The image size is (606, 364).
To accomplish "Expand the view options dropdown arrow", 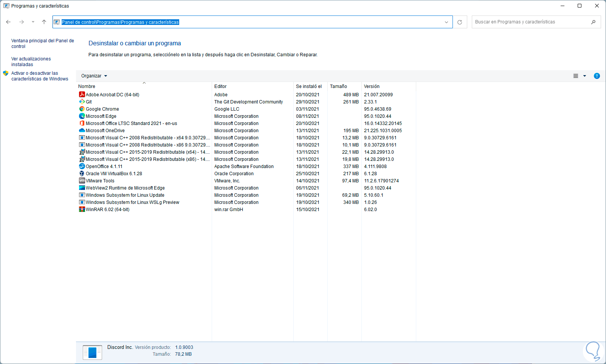I will pos(584,76).
